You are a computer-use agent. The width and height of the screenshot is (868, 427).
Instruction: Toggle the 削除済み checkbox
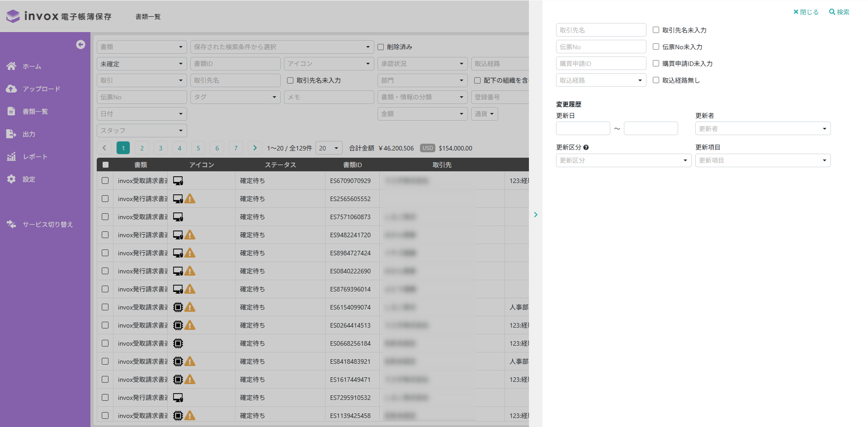coord(381,47)
